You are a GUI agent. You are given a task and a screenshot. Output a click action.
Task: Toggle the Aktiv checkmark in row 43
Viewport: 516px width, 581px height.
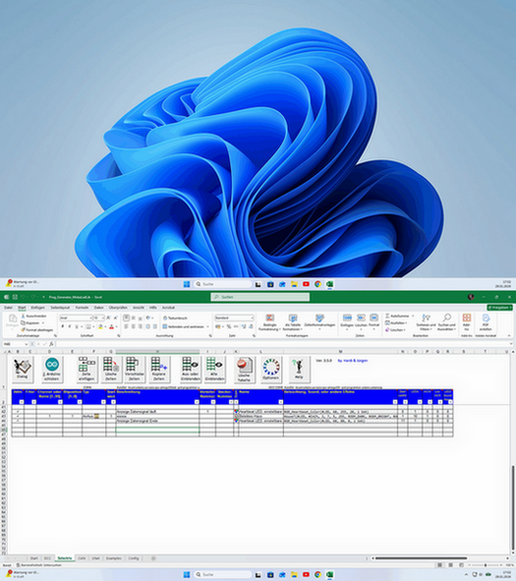[18, 416]
